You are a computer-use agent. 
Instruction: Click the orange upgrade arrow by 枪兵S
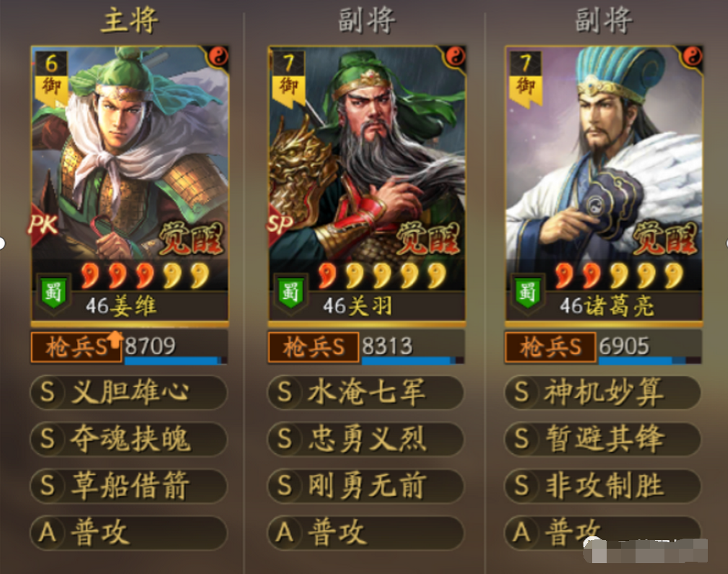pyautogui.click(x=114, y=339)
